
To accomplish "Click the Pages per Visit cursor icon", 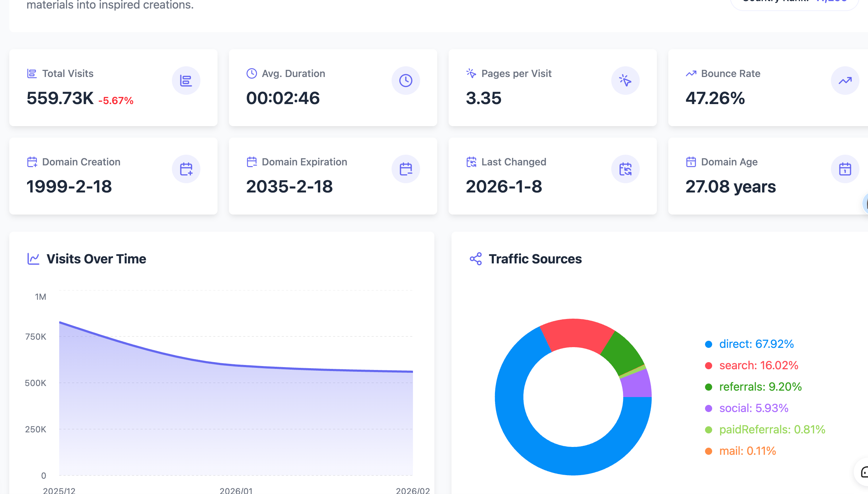I will (x=625, y=81).
